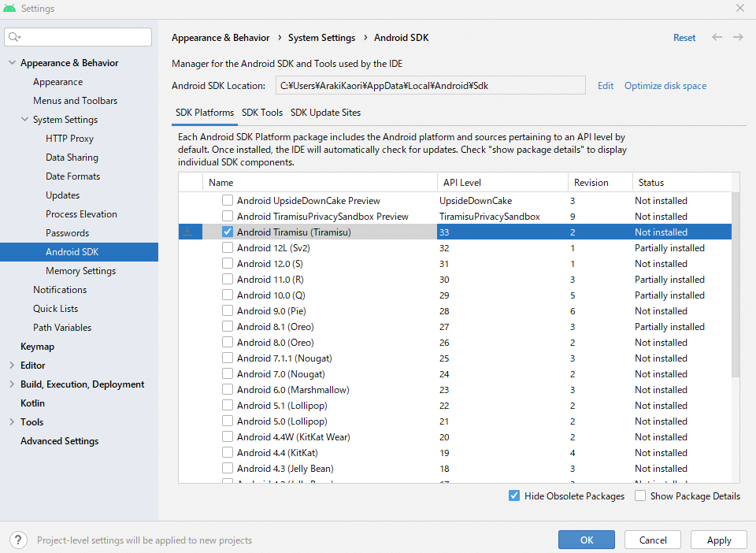Open the Updates settings page

63,195
